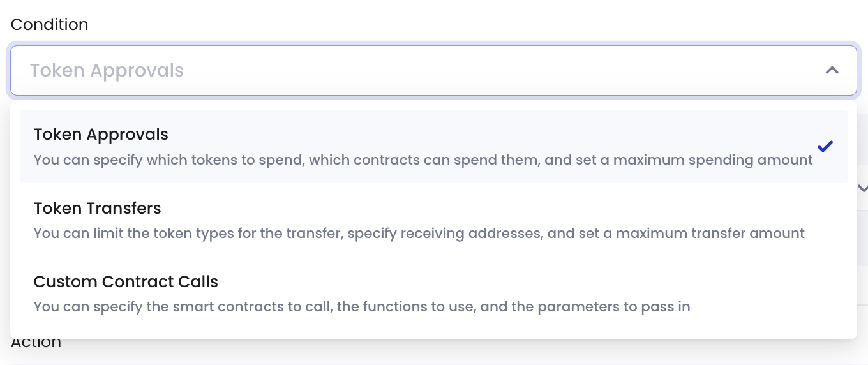Screen dimensions: 868x365
Task: Open the Condition combo box field
Action: 433,71
